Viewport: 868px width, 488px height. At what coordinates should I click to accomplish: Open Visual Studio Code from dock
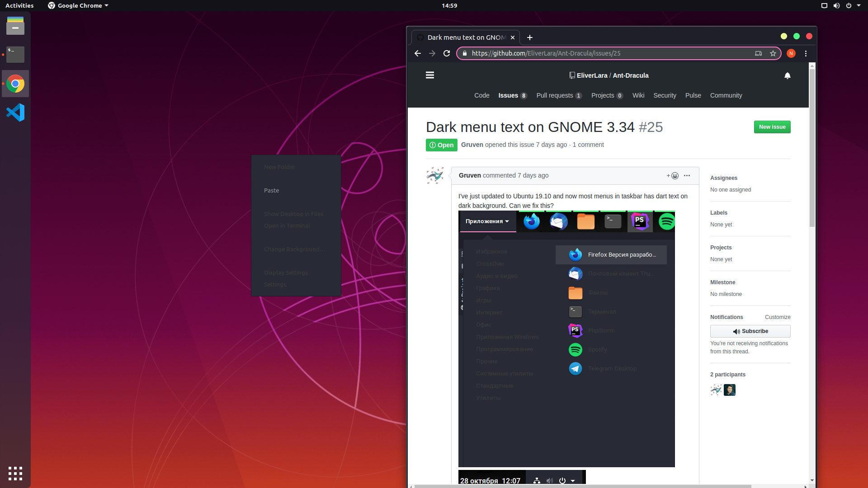pos(15,113)
